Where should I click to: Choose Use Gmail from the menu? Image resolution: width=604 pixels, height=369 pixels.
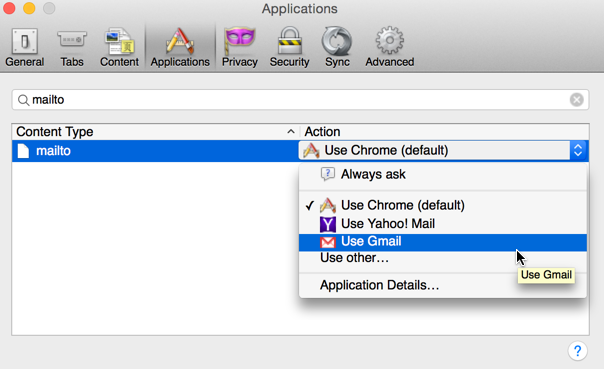pos(443,242)
